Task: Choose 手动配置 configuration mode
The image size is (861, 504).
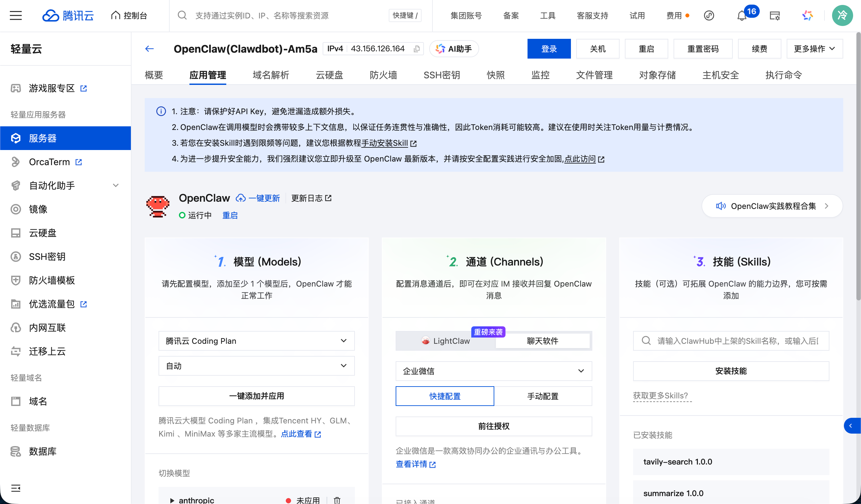Action: pyautogui.click(x=543, y=396)
